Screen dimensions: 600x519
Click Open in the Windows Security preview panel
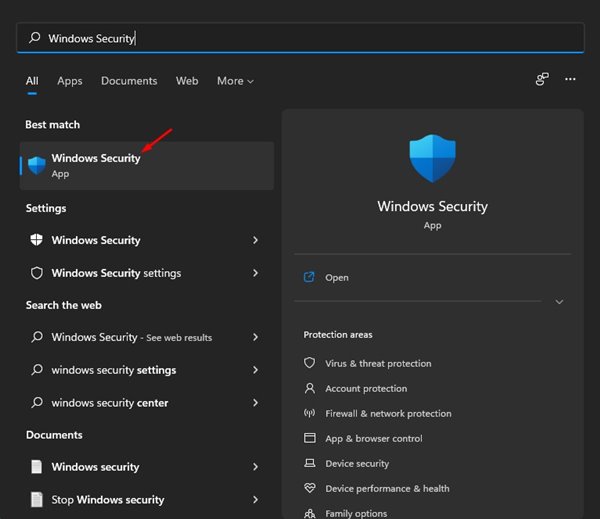(x=336, y=277)
